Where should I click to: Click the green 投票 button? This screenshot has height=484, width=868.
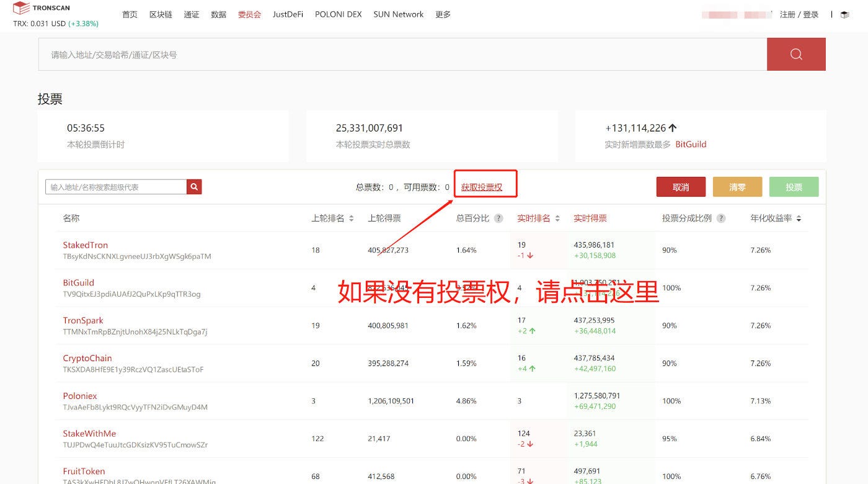(x=794, y=187)
